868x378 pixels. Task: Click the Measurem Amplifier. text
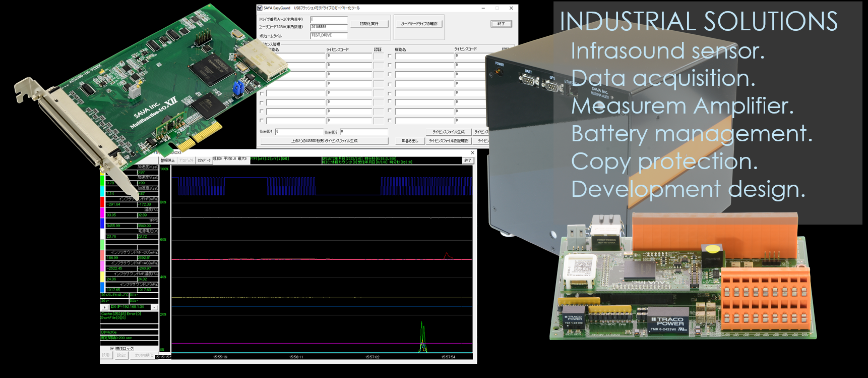(683, 106)
